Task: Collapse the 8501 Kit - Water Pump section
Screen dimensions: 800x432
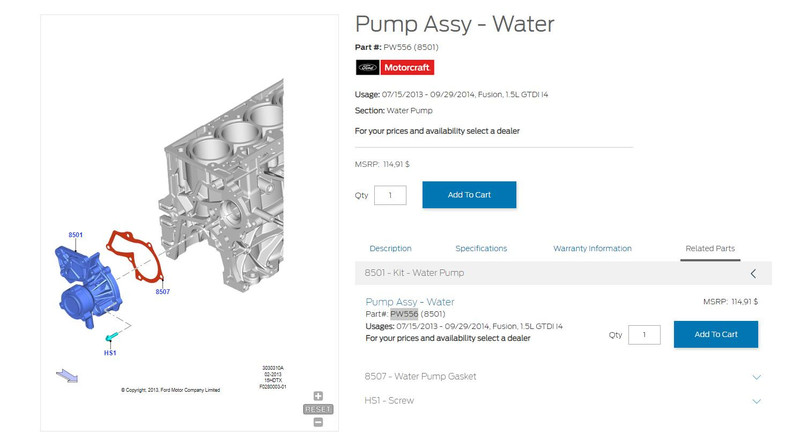Action: click(x=753, y=273)
